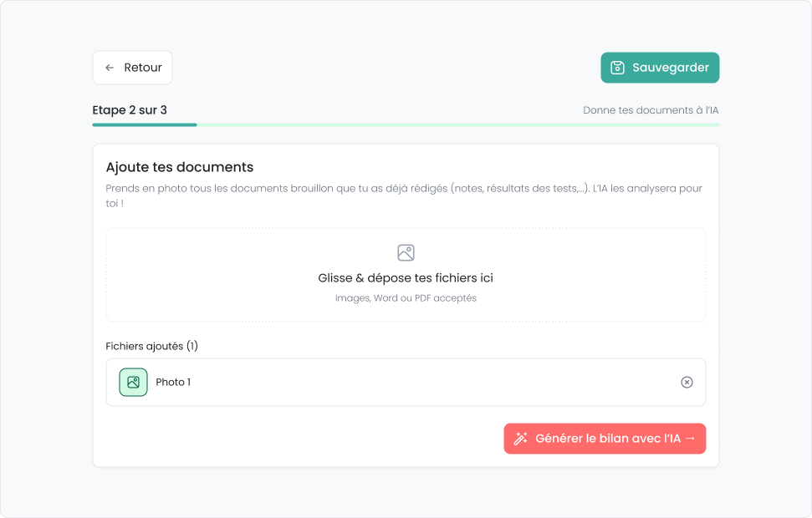Click the back arrow icon beside Retour
The height and width of the screenshot is (518, 812).
coord(110,68)
